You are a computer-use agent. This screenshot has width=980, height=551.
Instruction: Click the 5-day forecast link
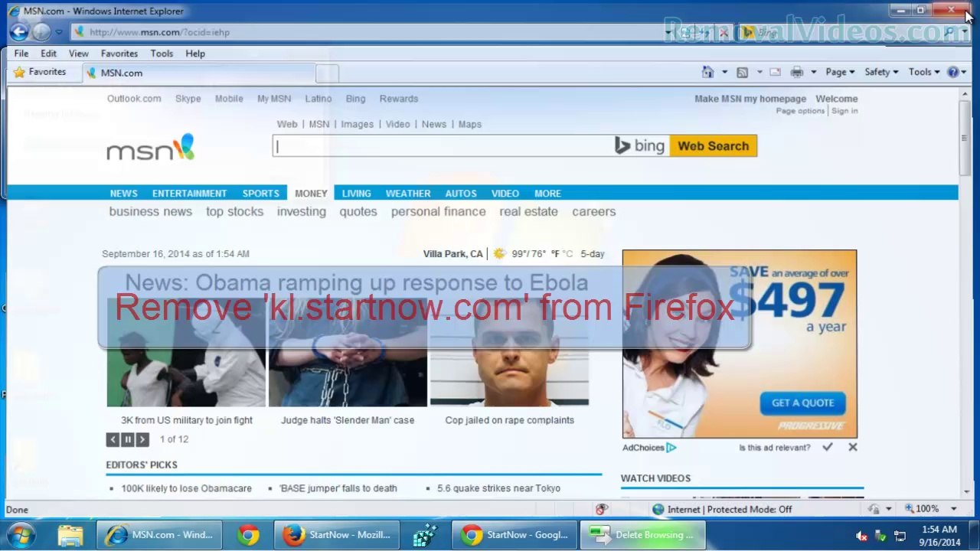593,254
